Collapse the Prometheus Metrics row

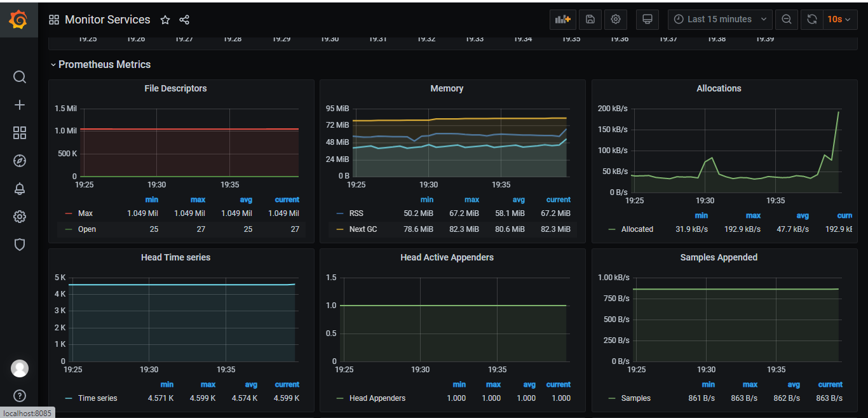tap(100, 65)
